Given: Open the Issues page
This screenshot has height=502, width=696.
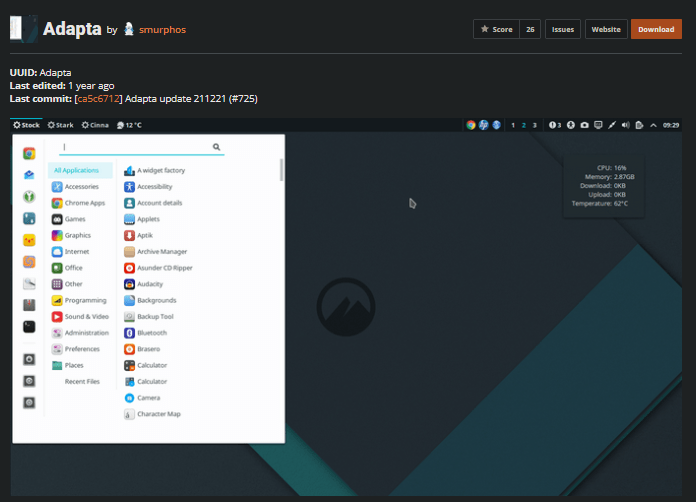Looking at the screenshot, I should coord(563,29).
